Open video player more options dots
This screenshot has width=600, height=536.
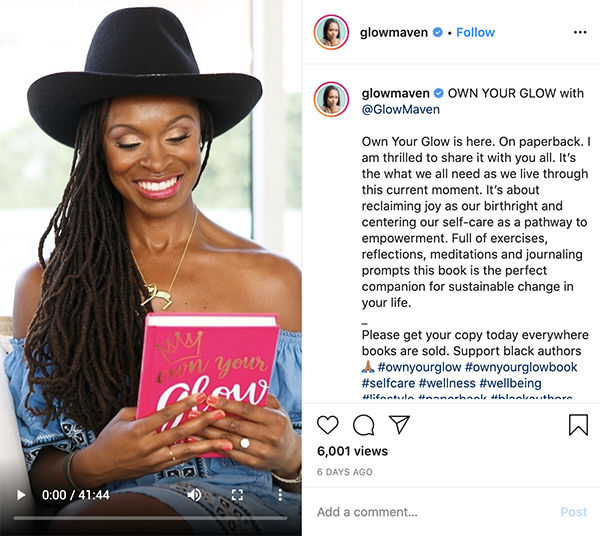[280, 495]
